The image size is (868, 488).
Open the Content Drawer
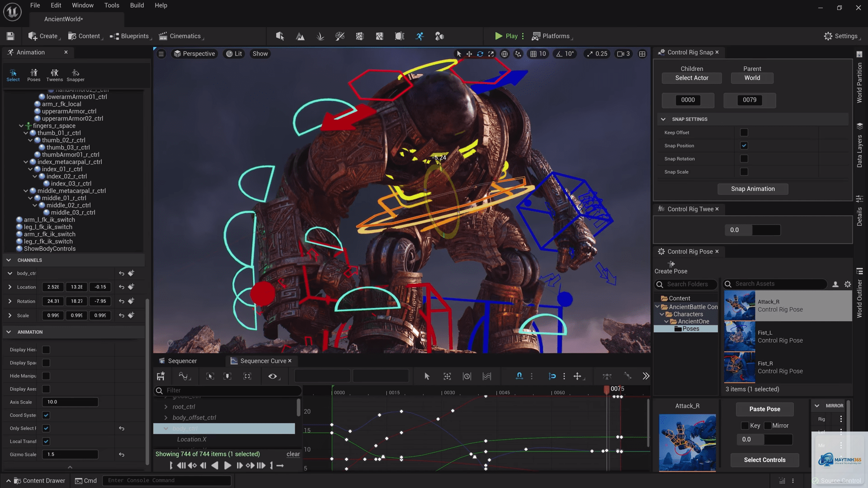click(x=39, y=481)
